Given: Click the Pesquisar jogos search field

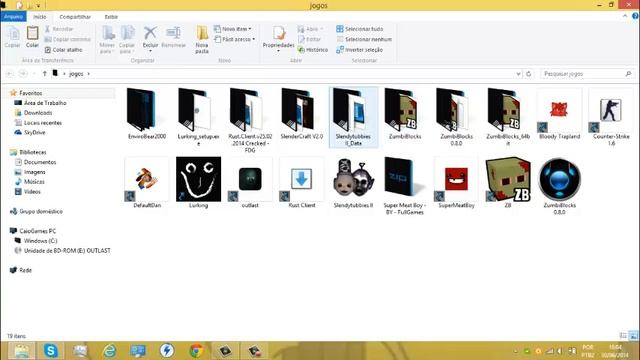Looking at the screenshot, I should click(x=587, y=74).
